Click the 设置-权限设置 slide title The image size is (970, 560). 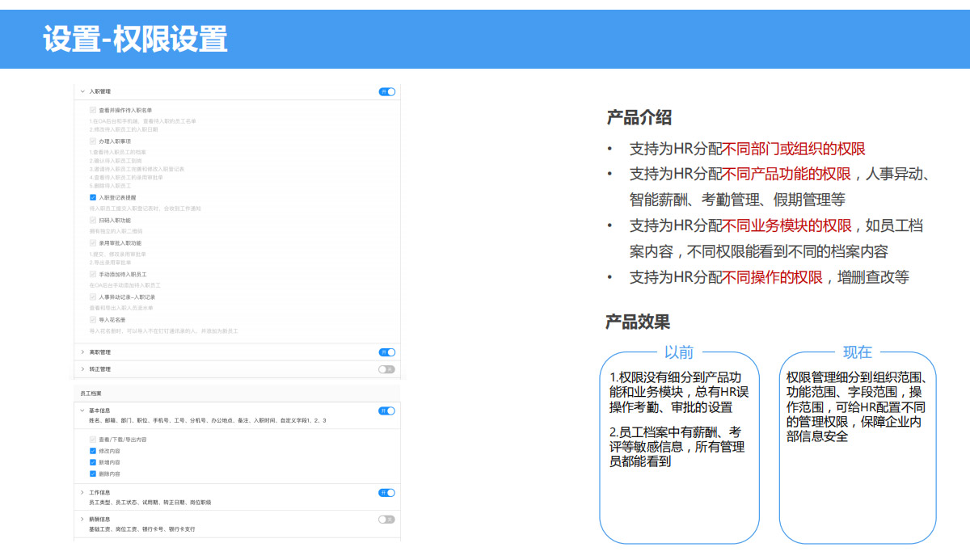[x=135, y=39]
